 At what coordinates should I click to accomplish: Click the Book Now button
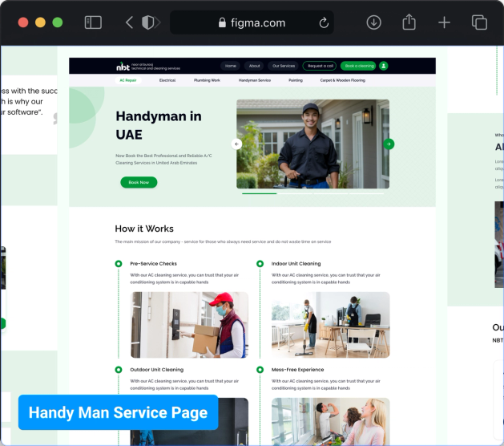click(139, 182)
